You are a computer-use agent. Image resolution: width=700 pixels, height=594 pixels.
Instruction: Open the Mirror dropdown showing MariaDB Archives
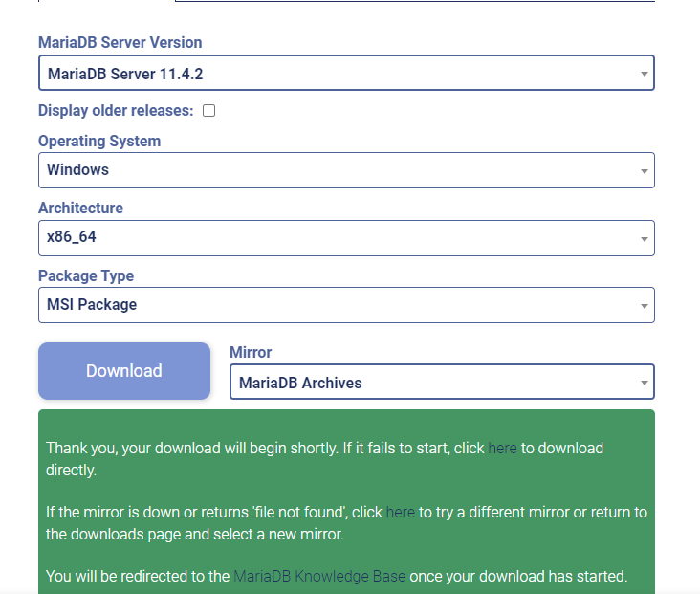pyautogui.click(x=442, y=382)
